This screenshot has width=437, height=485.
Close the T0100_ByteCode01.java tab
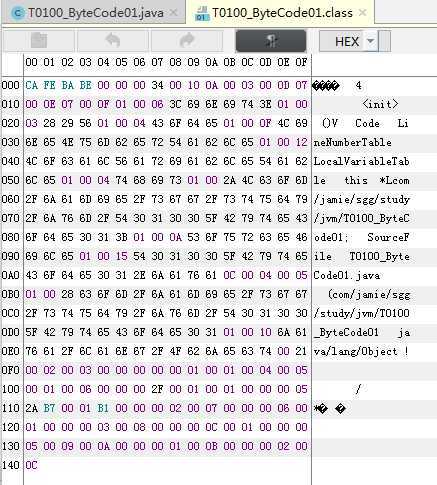[x=174, y=13]
